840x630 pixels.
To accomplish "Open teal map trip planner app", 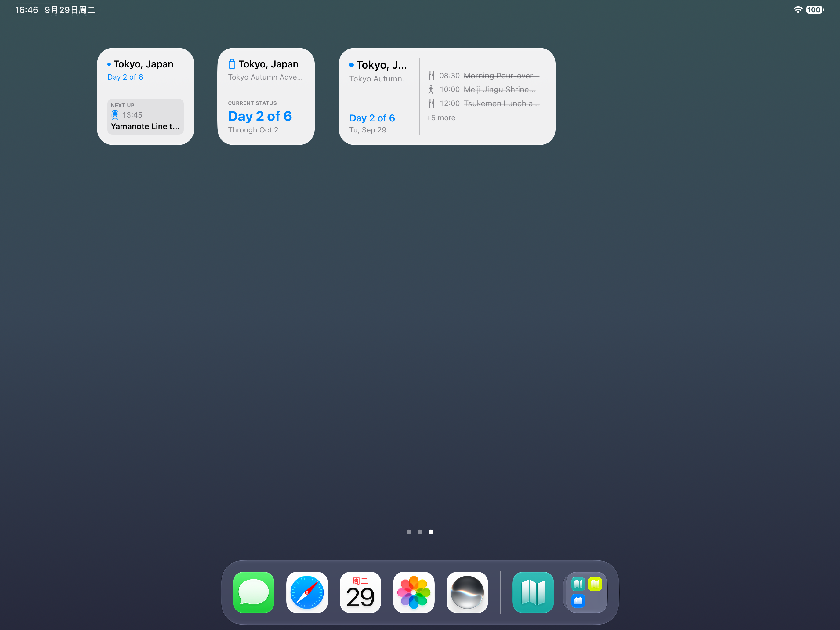I will click(x=533, y=592).
